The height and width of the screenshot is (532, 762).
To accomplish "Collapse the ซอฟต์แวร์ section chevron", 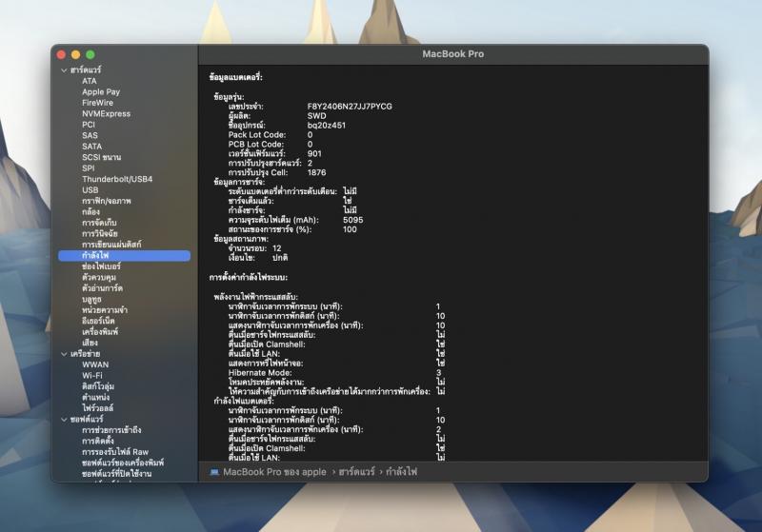I will [x=64, y=420].
